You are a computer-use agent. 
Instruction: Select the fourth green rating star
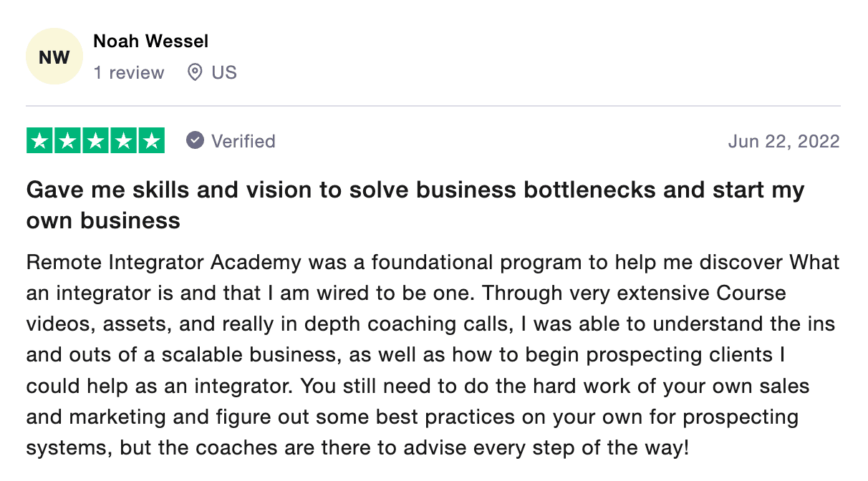(x=123, y=141)
